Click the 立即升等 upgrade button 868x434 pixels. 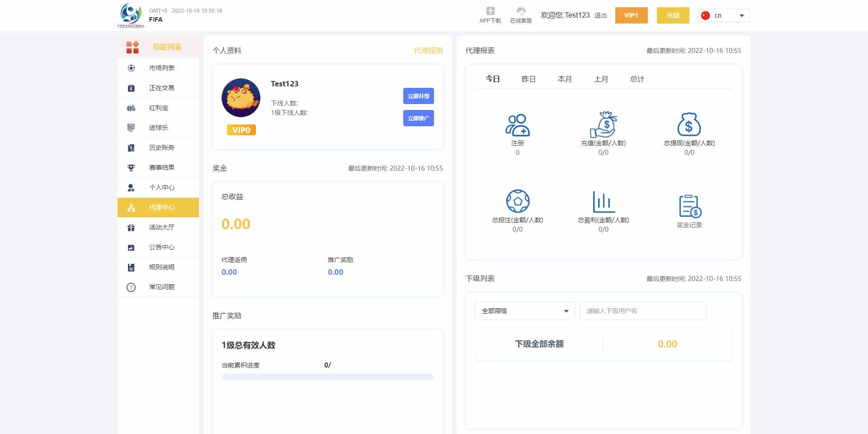click(419, 96)
